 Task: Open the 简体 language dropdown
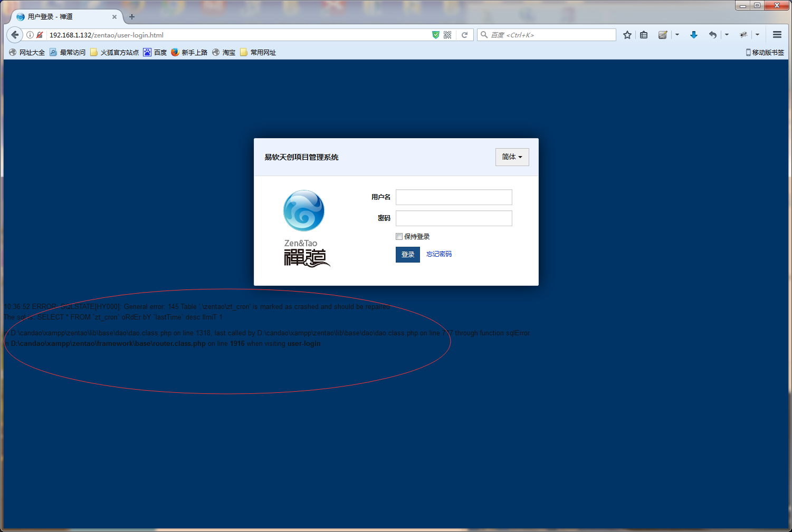pyautogui.click(x=512, y=157)
